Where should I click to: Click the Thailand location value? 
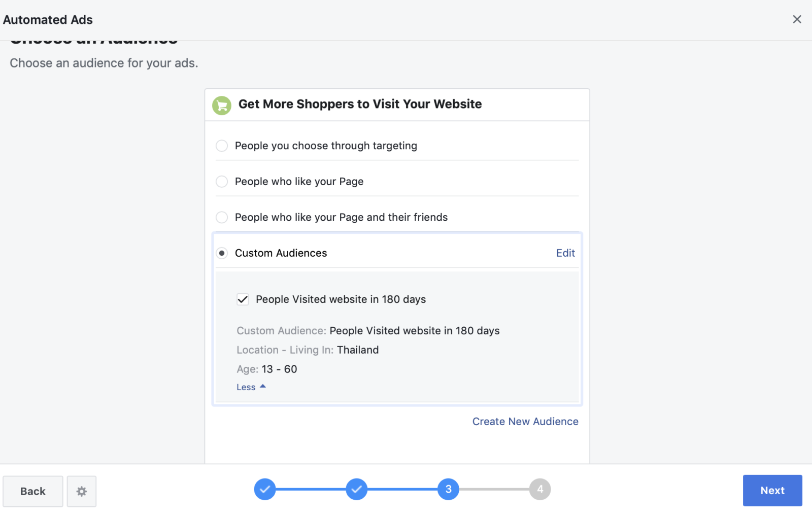point(358,350)
